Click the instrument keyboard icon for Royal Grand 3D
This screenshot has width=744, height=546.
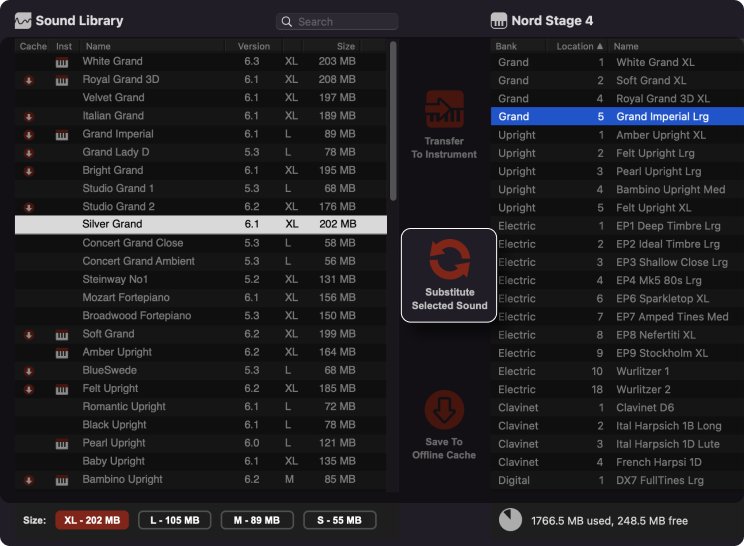click(x=62, y=81)
